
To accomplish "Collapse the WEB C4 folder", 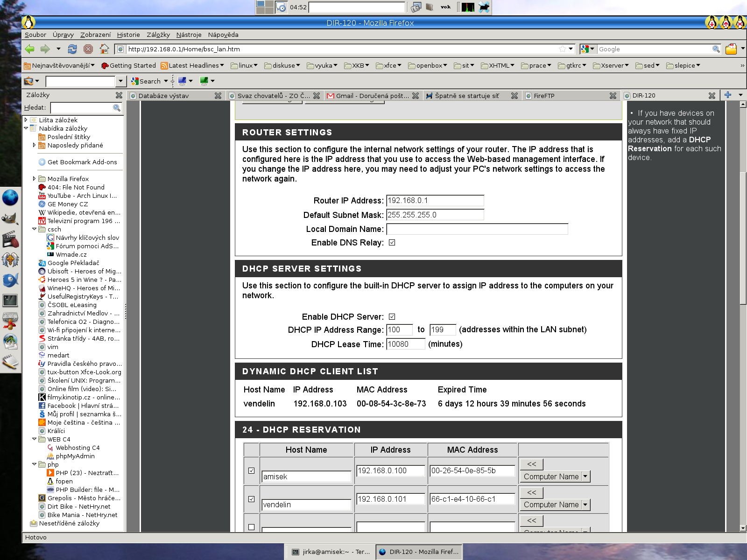I will click(x=35, y=439).
